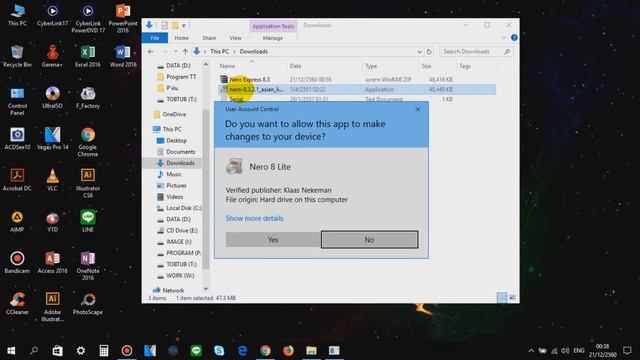Viewport: 640px width, 360px height.
Task: Sort by the Size column
Action: point(427,66)
